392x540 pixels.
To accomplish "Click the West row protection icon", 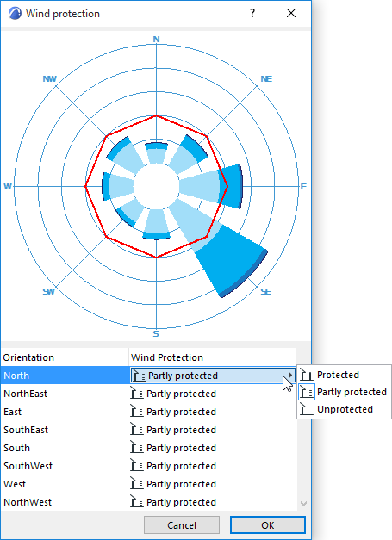I will point(137,484).
